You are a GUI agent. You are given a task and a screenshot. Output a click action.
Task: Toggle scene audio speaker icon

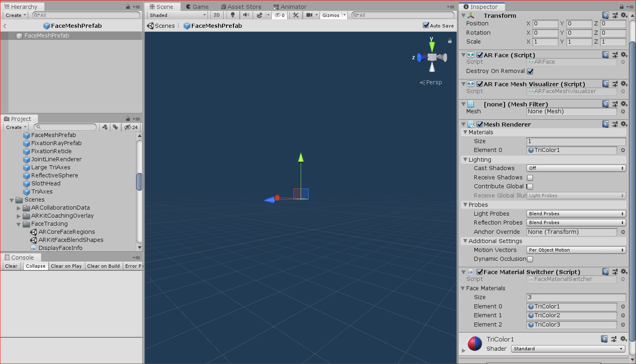(245, 15)
